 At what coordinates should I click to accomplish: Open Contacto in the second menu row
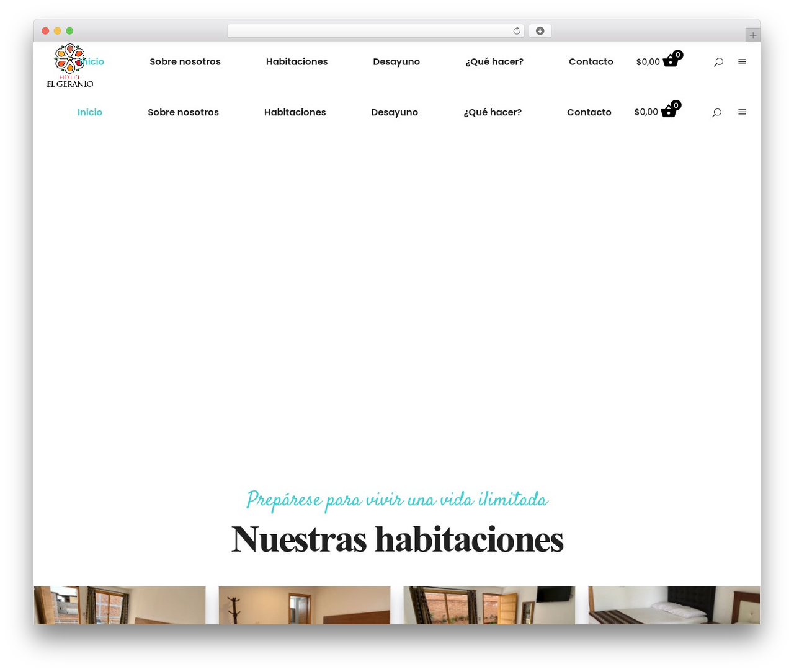point(589,112)
